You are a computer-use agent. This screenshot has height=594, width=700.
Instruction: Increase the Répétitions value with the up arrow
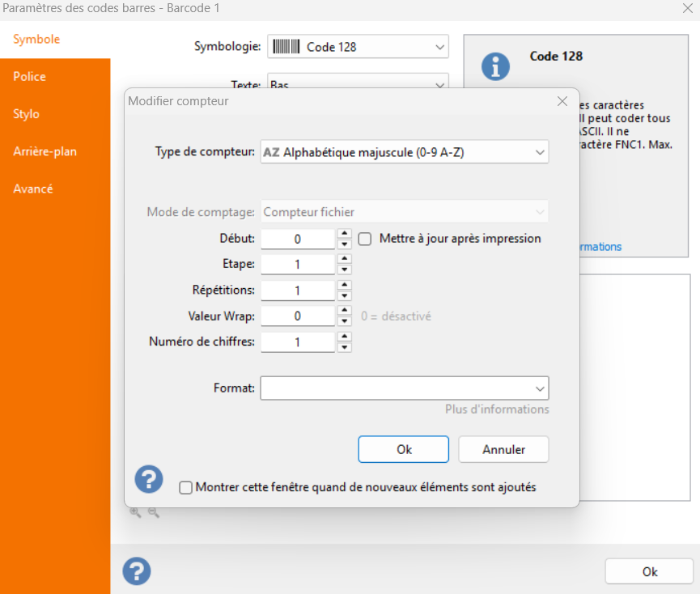[x=345, y=286]
